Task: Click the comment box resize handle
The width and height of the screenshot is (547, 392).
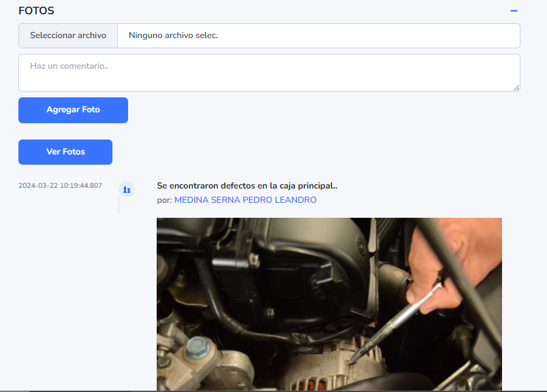Action: (516, 88)
